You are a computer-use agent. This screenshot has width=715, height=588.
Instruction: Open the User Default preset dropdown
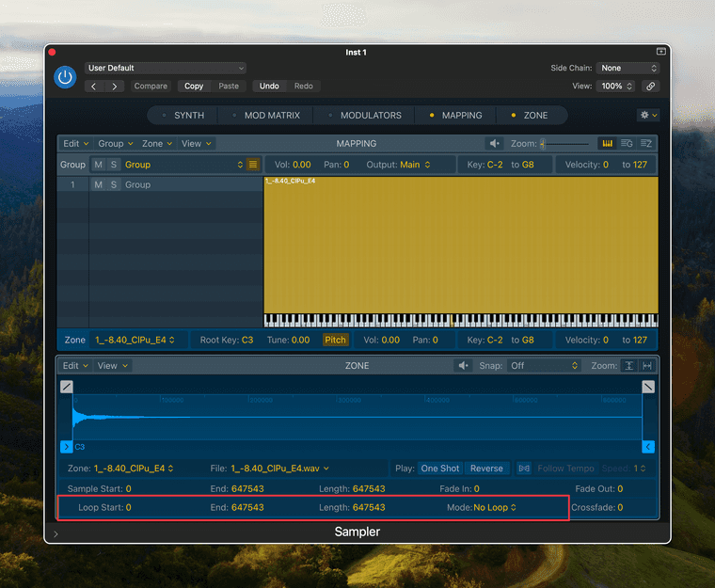click(166, 68)
